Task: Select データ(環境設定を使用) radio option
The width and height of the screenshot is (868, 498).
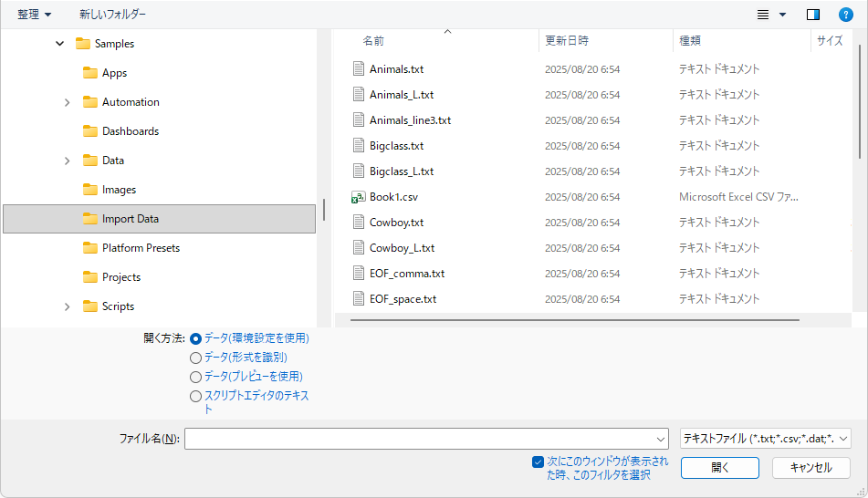Action: [x=195, y=338]
